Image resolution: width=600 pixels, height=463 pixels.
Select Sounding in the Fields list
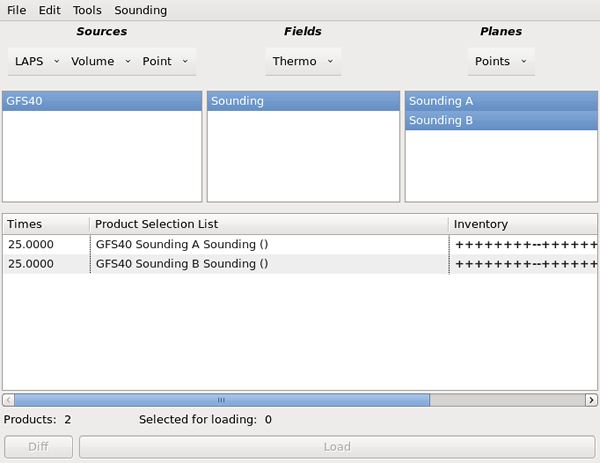pos(303,101)
